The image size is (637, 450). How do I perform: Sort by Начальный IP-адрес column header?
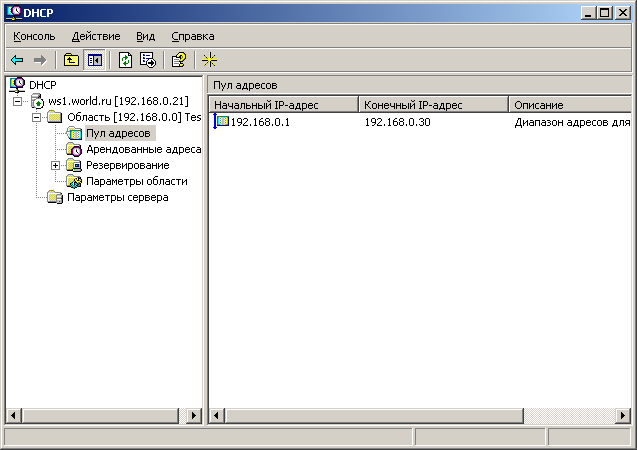tap(284, 105)
